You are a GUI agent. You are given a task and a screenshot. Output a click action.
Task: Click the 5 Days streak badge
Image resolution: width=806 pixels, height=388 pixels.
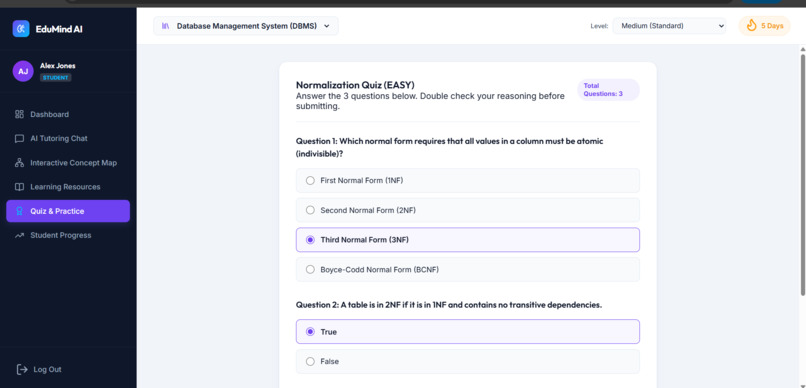click(764, 26)
